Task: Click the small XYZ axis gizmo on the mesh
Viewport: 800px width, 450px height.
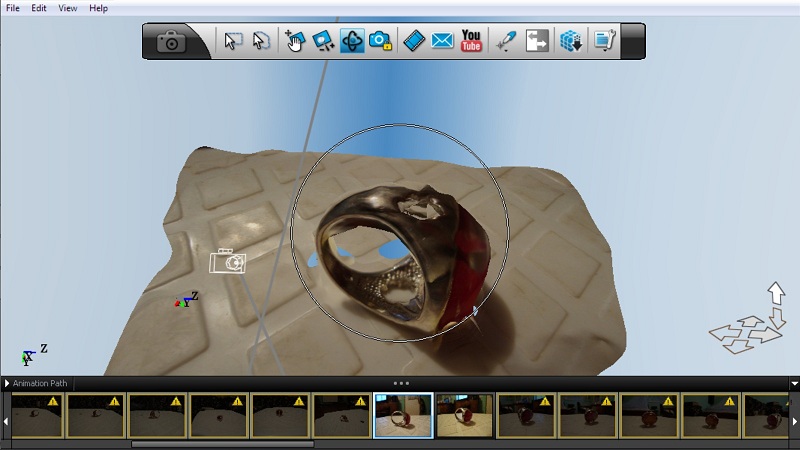Action: tap(186, 300)
